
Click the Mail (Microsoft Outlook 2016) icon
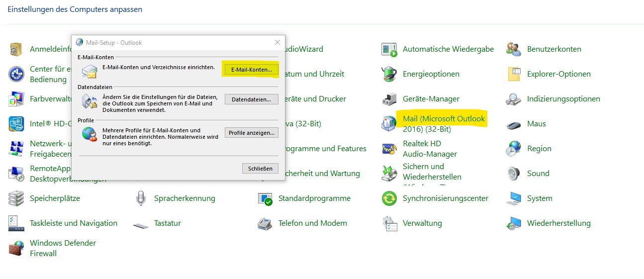[x=389, y=124]
